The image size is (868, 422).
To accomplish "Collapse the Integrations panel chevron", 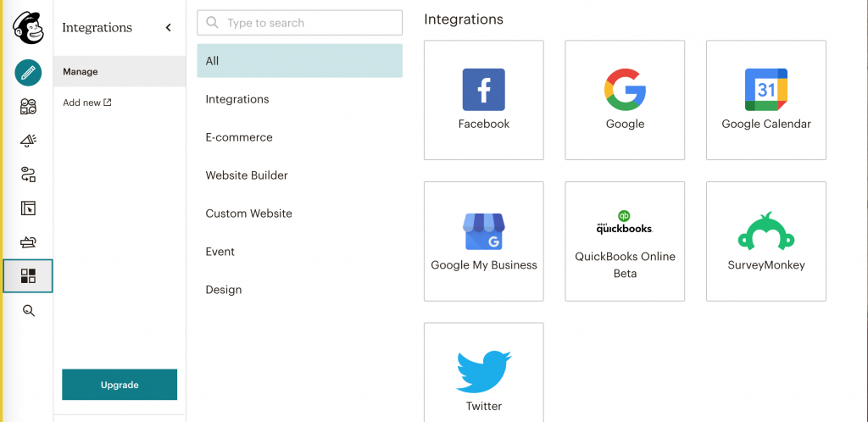I will (x=168, y=28).
